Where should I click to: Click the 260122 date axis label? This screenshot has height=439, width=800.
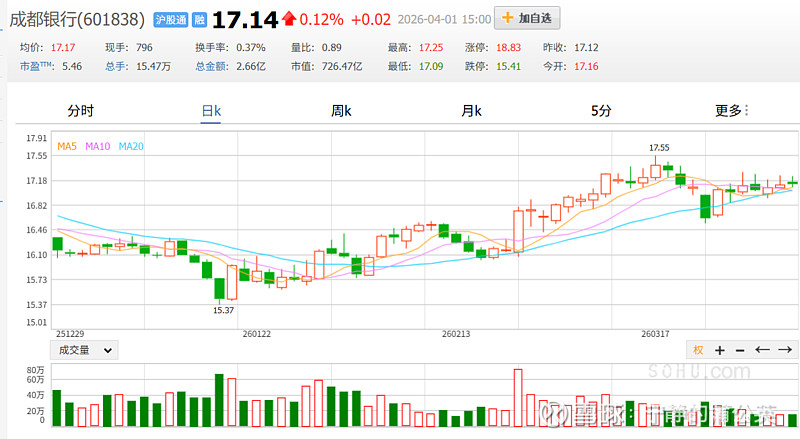point(257,334)
